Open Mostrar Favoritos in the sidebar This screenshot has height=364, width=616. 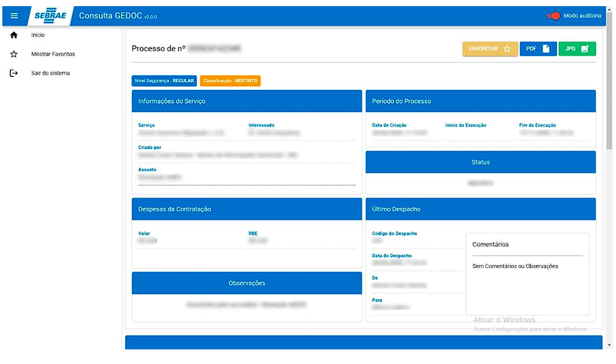(53, 54)
